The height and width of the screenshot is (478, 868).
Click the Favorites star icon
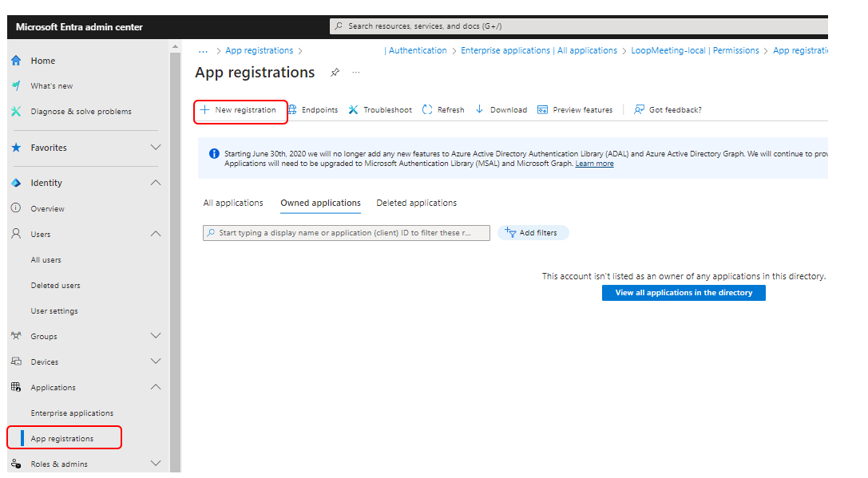(x=16, y=148)
